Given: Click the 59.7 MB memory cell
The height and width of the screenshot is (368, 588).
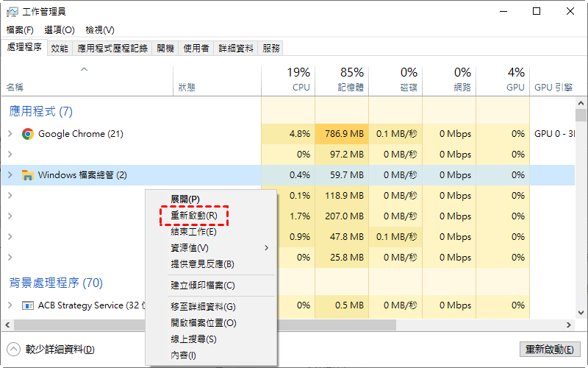Looking at the screenshot, I should (x=342, y=175).
